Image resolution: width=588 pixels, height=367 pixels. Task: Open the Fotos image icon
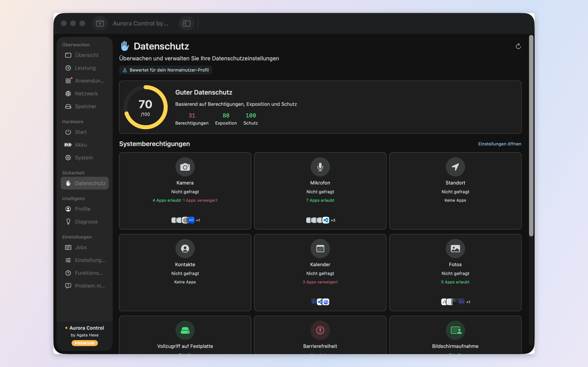[455, 249]
